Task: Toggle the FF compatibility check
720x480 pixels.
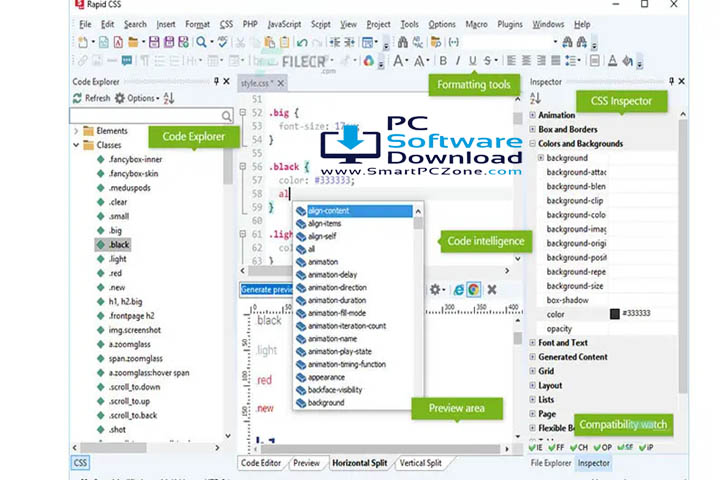Action: 556,447
